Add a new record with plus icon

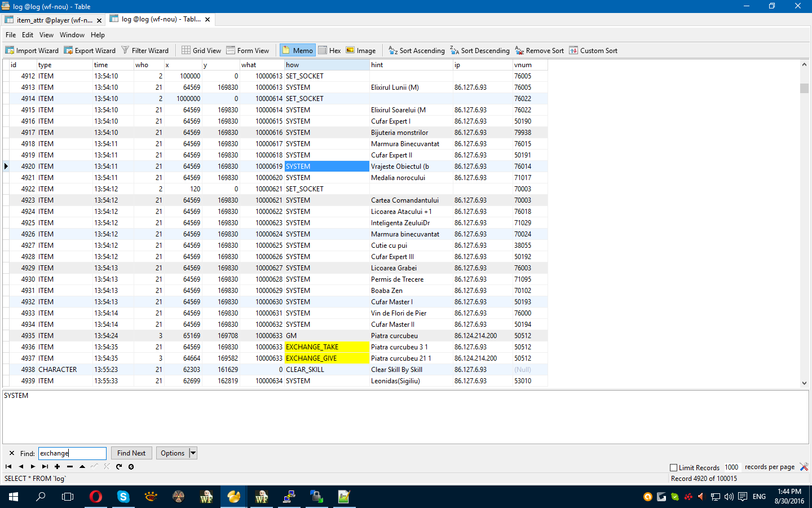coord(57,466)
